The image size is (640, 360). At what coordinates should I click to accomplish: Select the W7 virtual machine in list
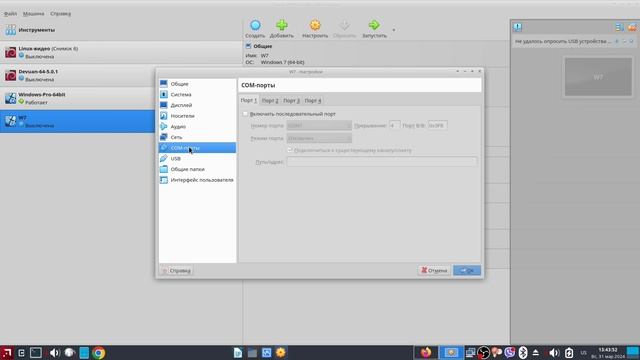point(78,121)
